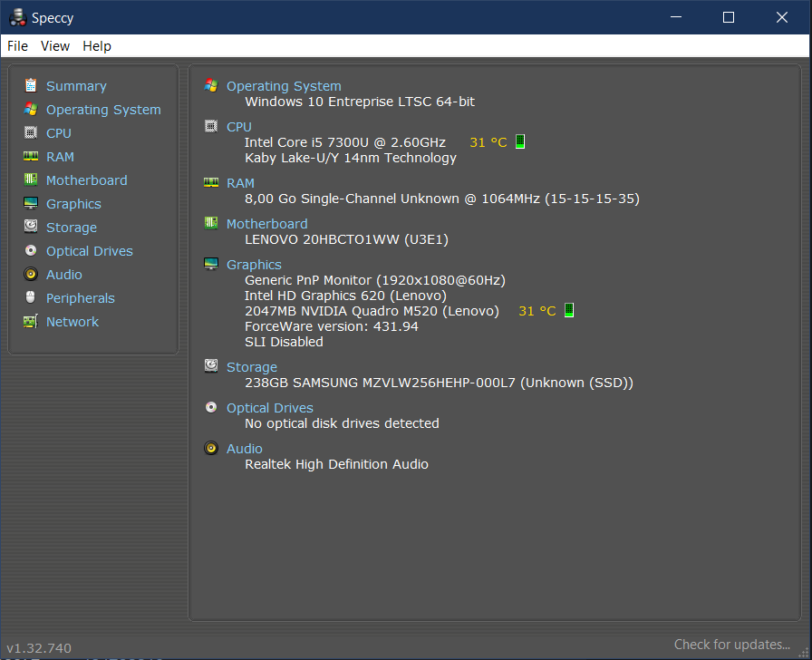Screen dimensions: 812x660
Task: Open the File menu
Action: point(17,46)
